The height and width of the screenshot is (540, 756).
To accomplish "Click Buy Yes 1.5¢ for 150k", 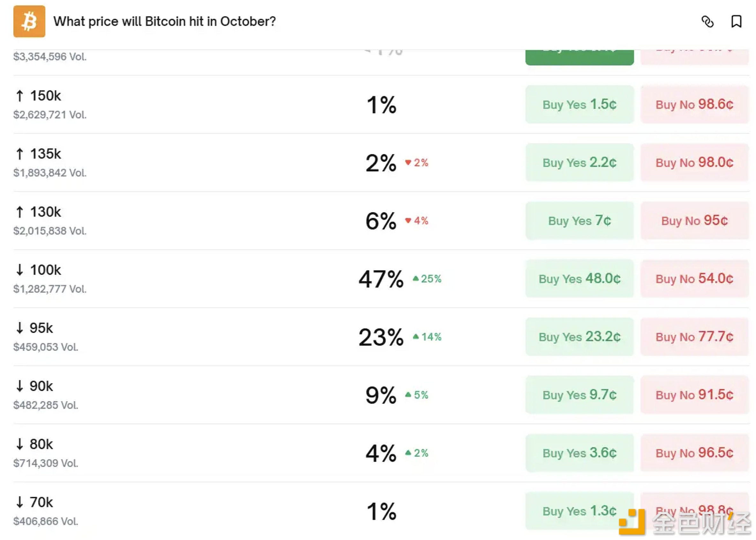I will (x=579, y=104).
